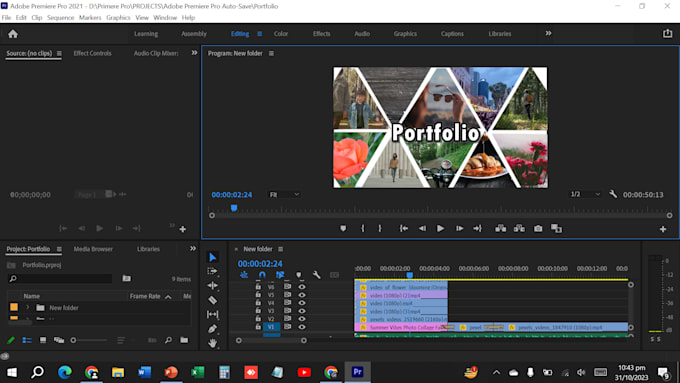Expand the New folder bin
The image size is (680, 383).
tap(28, 308)
